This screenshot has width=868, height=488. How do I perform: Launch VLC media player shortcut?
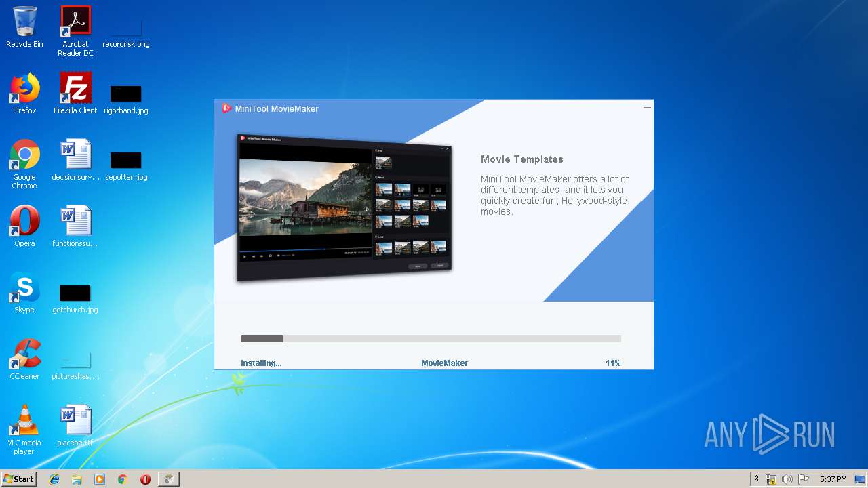point(24,430)
